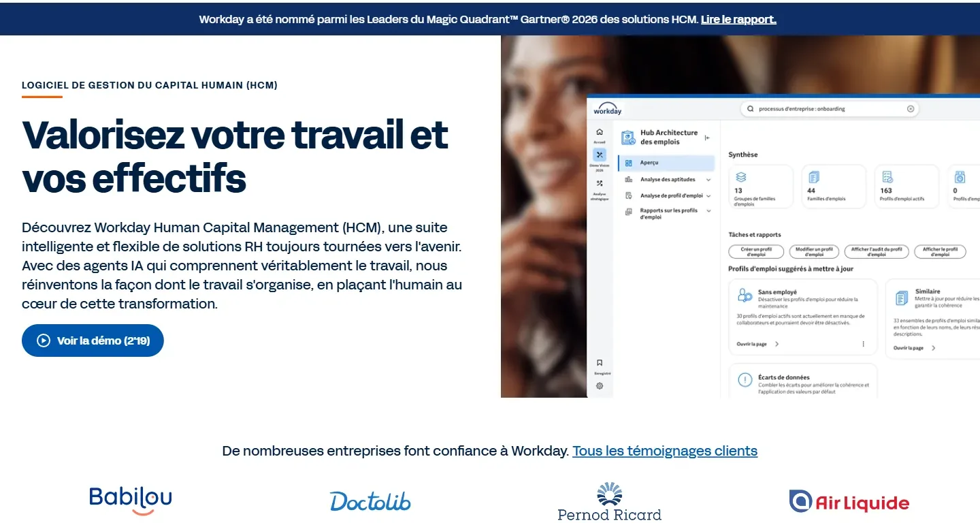Click the Doctolib logo
The height and width of the screenshot is (523, 980).
pyautogui.click(x=370, y=502)
